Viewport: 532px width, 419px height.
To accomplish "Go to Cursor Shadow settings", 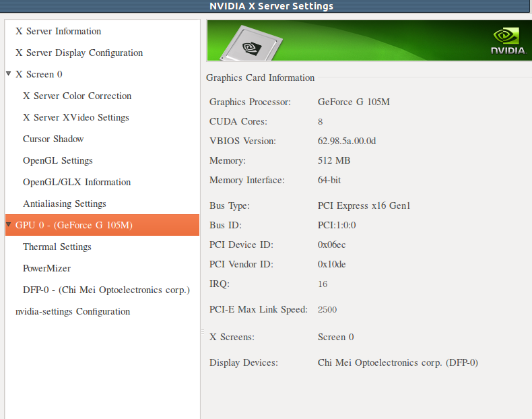I will pyautogui.click(x=53, y=139).
